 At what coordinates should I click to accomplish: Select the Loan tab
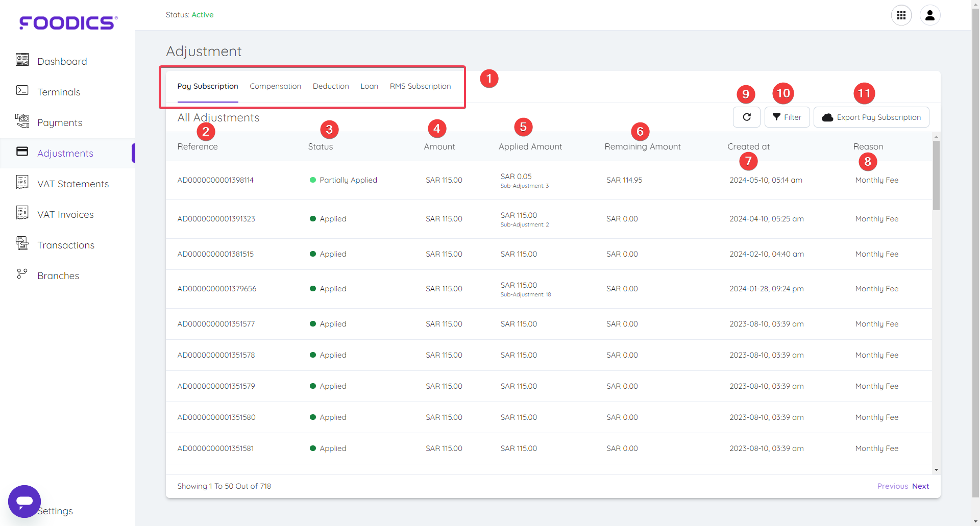pyautogui.click(x=369, y=86)
